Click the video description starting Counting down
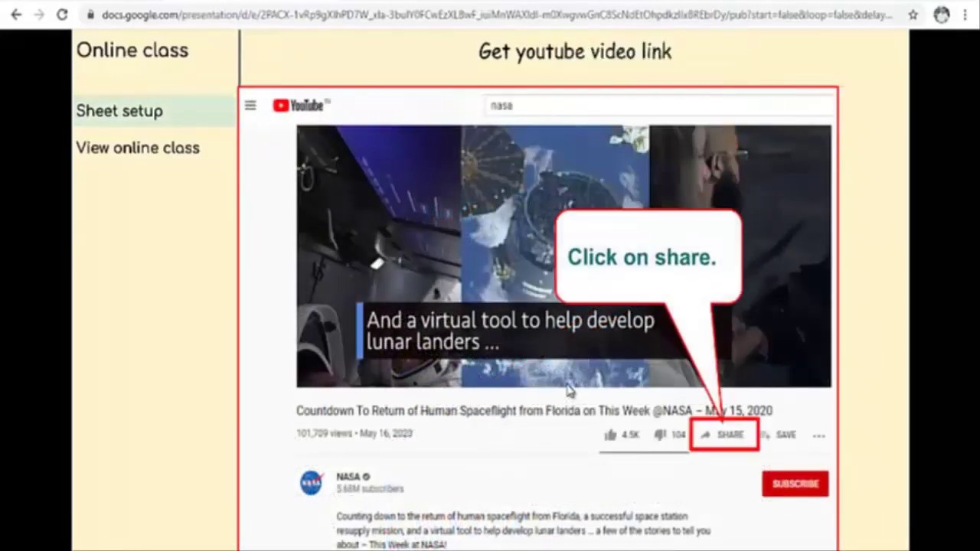The height and width of the screenshot is (551, 980). click(x=524, y=530)
